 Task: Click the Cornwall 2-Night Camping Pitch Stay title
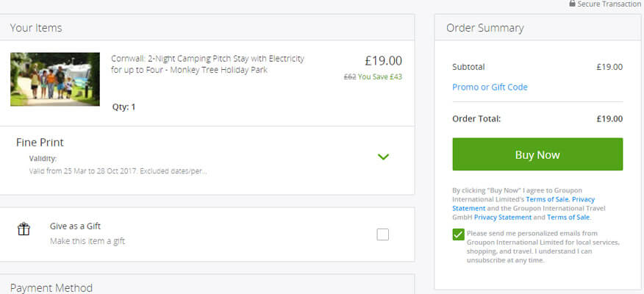point(207,64)
